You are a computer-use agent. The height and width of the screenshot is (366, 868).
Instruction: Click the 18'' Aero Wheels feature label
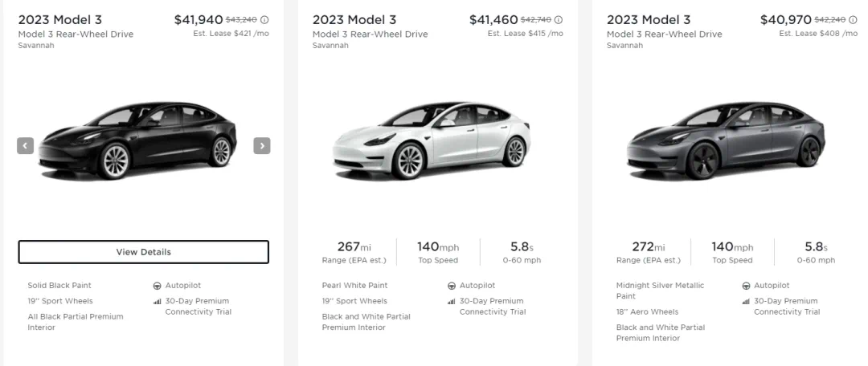(647, 311)
